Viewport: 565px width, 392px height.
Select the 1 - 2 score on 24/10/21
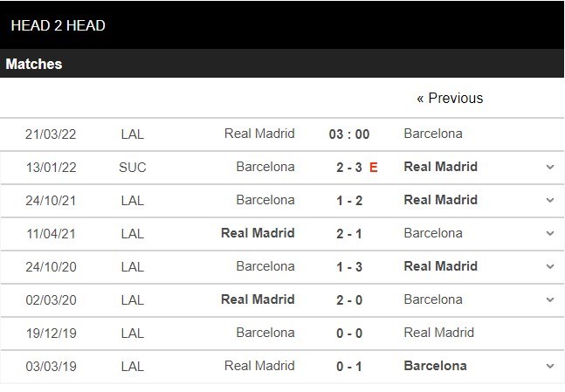tap(349, 200)
